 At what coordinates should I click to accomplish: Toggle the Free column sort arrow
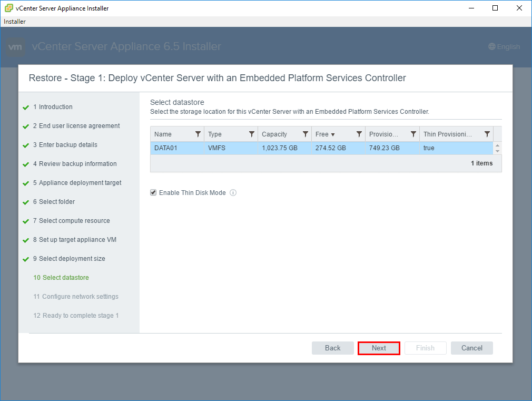(x=333, y=135)
